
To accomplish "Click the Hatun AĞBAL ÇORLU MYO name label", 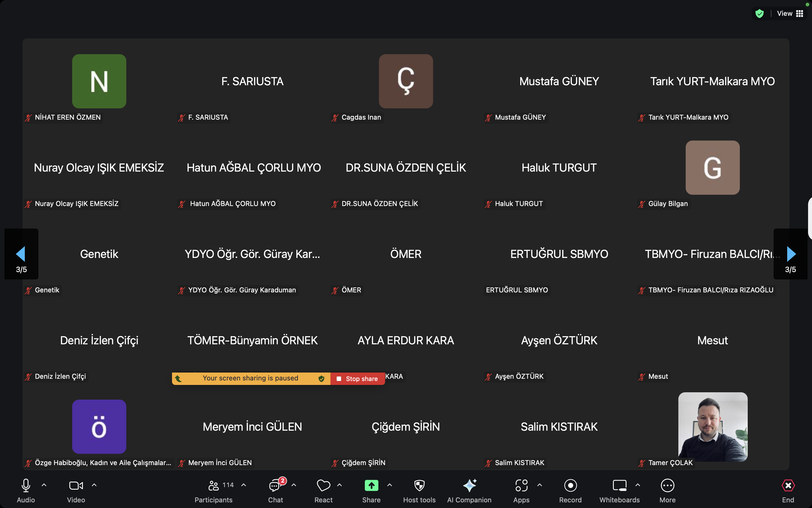I will pos(233,203).
